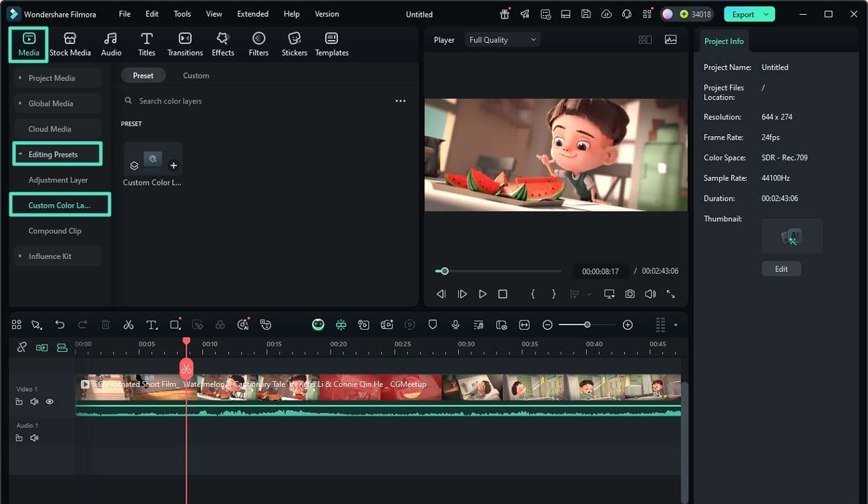Click the Split scissors tool in toolbar

point(128,324)
